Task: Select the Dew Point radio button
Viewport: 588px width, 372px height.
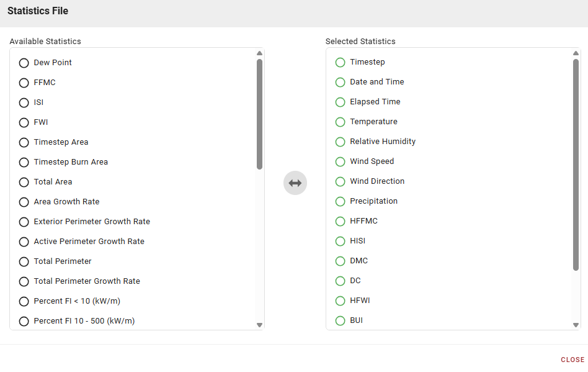Action: click(24, 63)
